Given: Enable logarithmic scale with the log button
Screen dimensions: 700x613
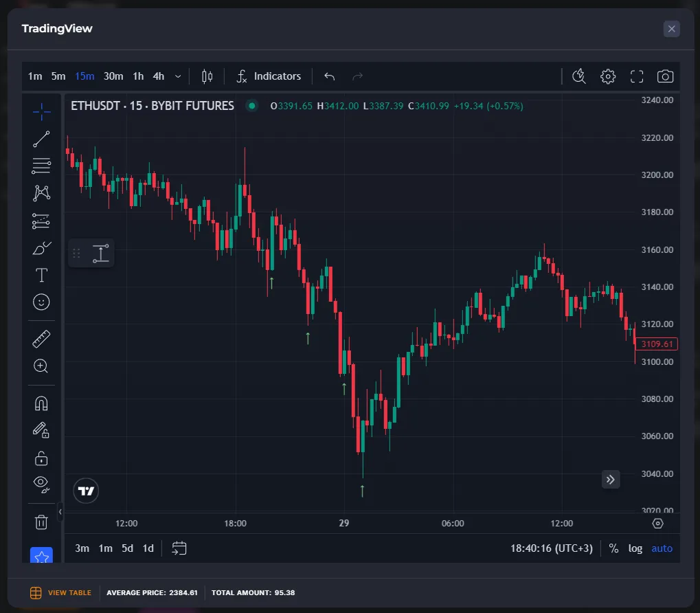Looking at the screenshot, I should click(635, 548).
